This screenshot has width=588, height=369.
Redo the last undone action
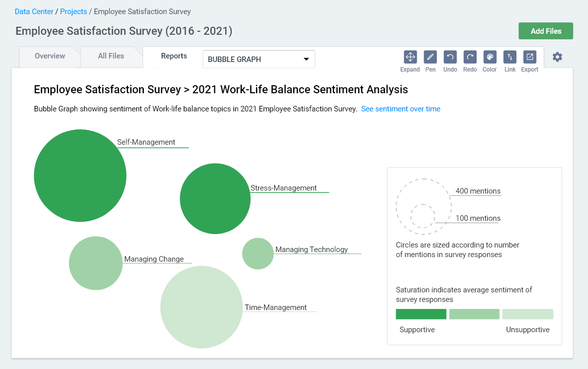pyautogui.click(x=470, y=56)
